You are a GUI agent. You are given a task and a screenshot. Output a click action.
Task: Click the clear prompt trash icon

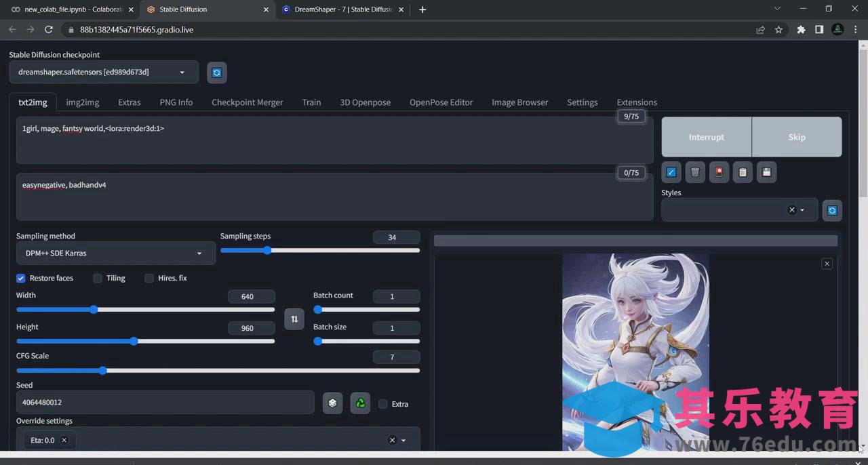695,172
